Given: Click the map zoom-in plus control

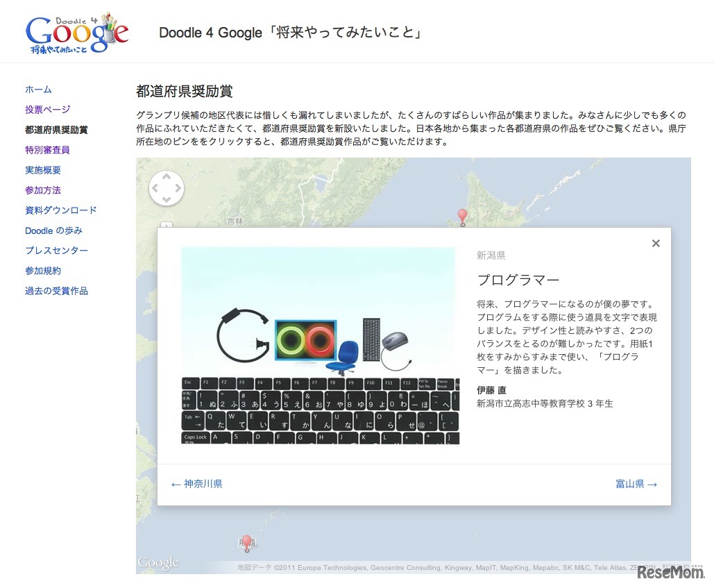Looking at the screenshot, I should (x=166, y=226).
